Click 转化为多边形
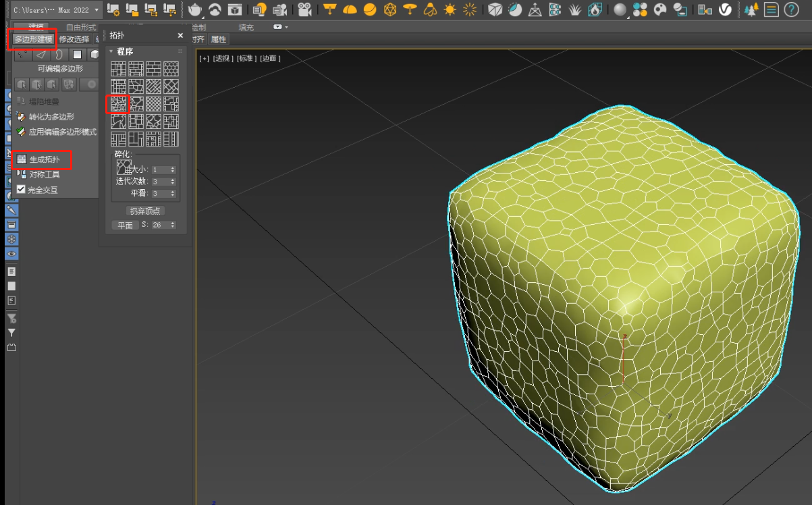The image size is (812, 505). click(x=45, y=117)
